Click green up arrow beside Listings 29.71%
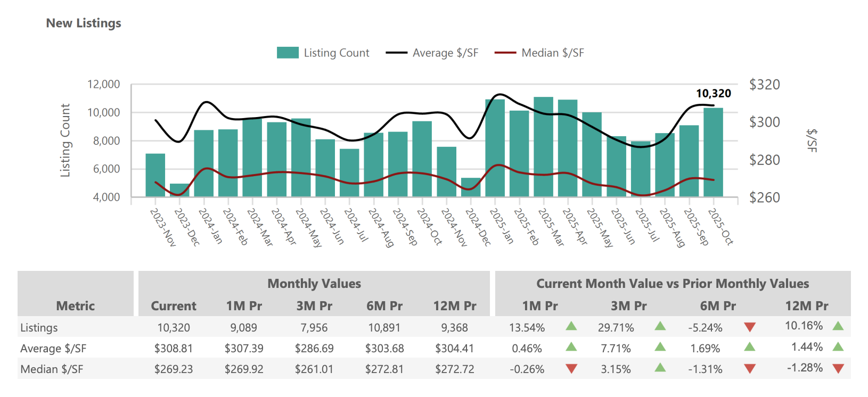The width and height of the screenshot is (868, 397). tap(660, 326)
